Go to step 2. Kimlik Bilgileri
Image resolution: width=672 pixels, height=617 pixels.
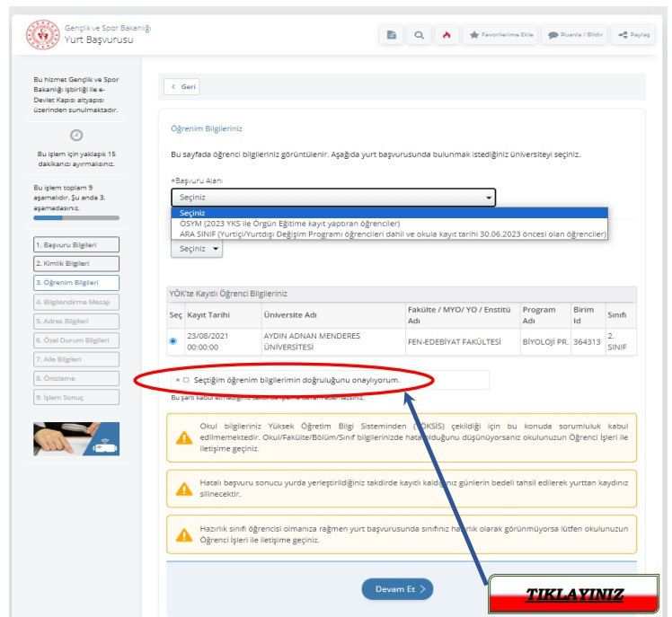tap(76, 263)
